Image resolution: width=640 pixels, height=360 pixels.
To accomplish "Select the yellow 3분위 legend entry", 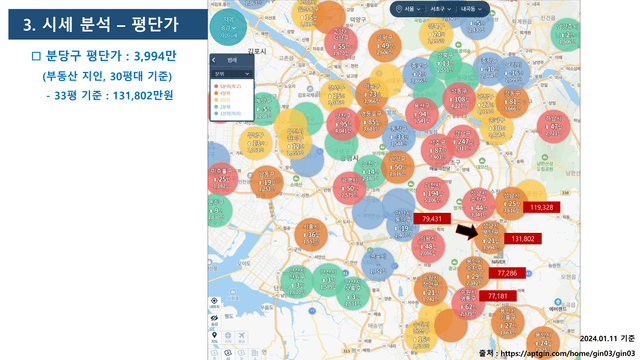I will (223, 100).
